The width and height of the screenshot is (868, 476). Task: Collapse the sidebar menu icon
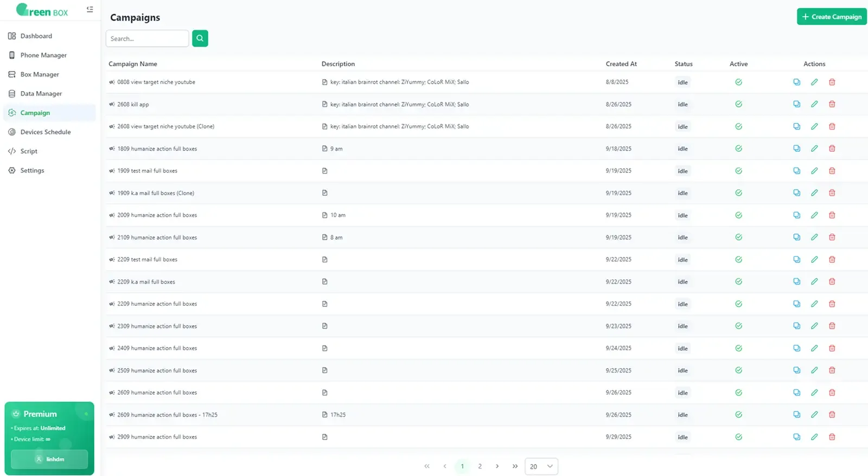coord(90,9)
